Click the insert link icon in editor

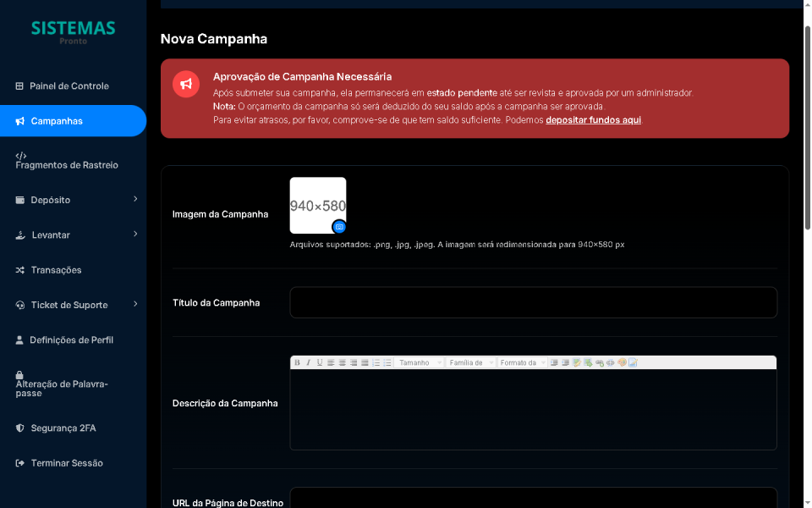[x=600, y=362]
